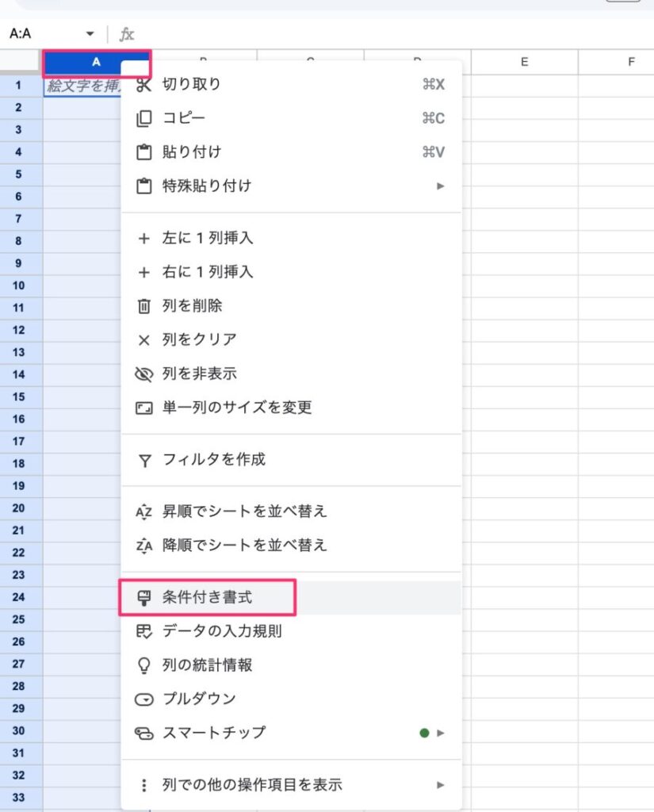This screenshot has height=812, width=654.
Task: Click the trash icon for 列を削除
Action: click(144, 306)
